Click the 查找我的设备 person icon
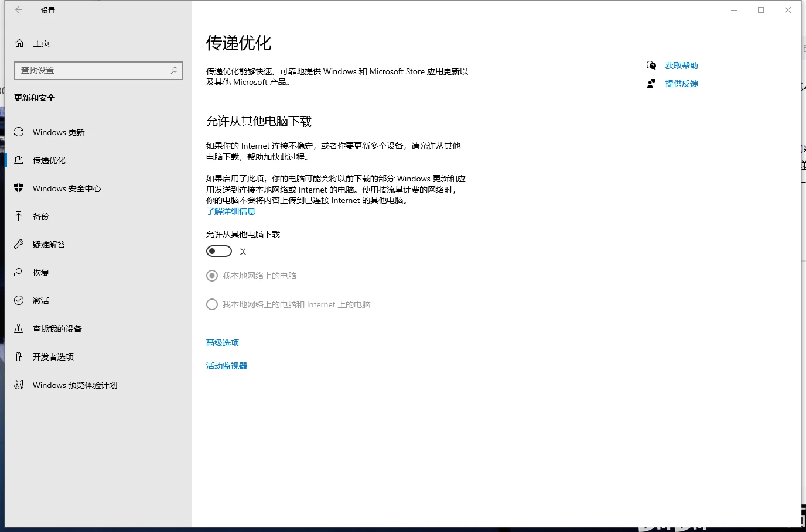806x532 pixels. 19,329
